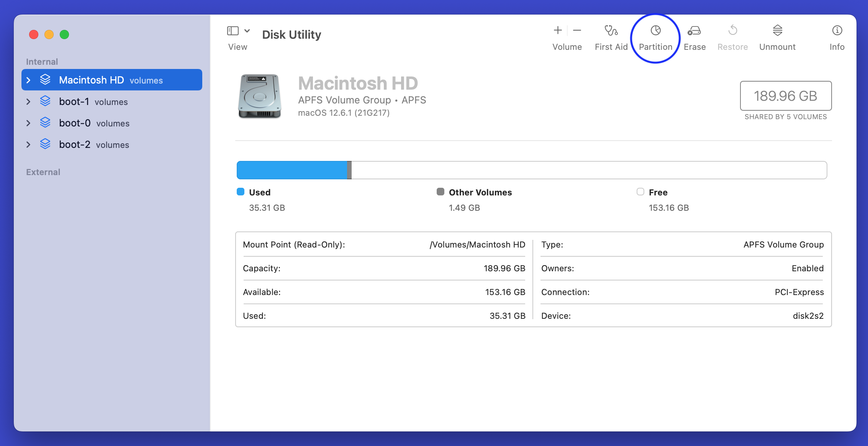Click the hard drive image thumbnail

pos(260,96)
